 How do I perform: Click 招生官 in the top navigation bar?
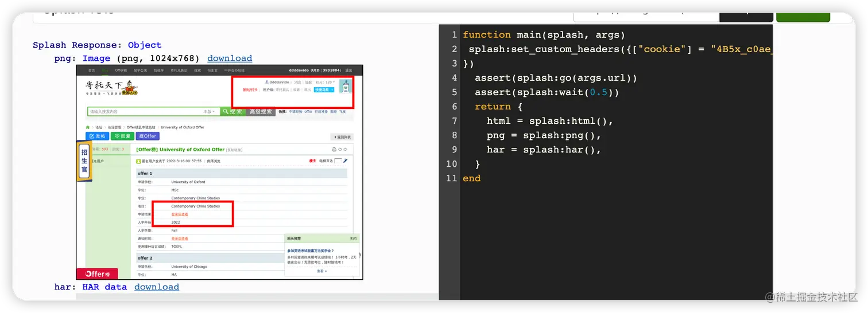coord(212,71)
